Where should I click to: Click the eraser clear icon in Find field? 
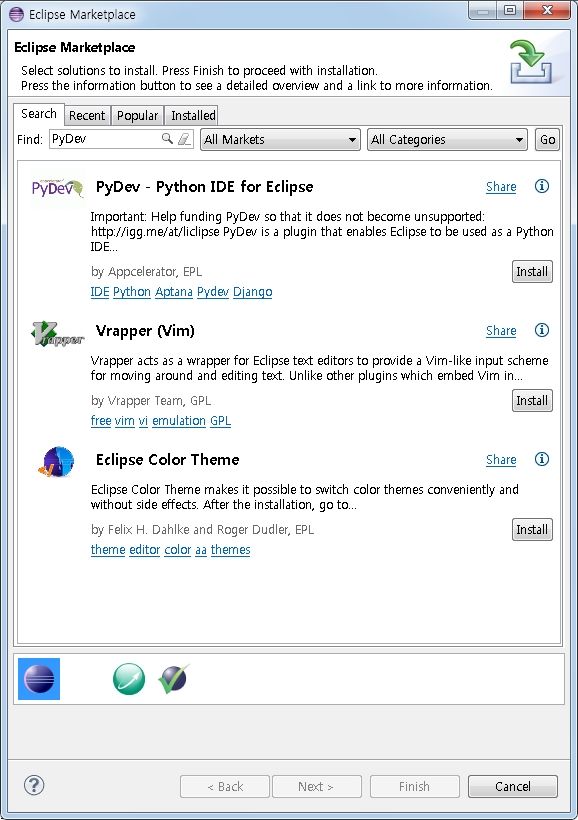[184, 139]
